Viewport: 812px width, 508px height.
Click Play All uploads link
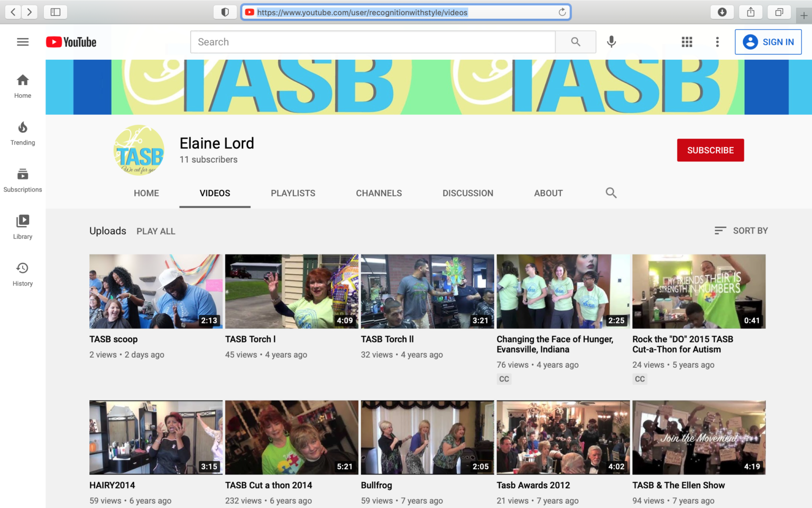click(155, 231)
